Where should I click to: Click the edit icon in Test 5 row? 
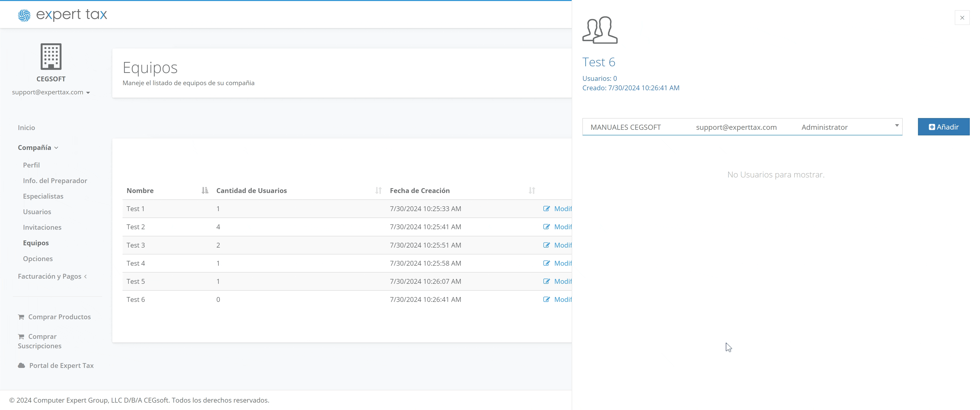click(x=546, y=281)
